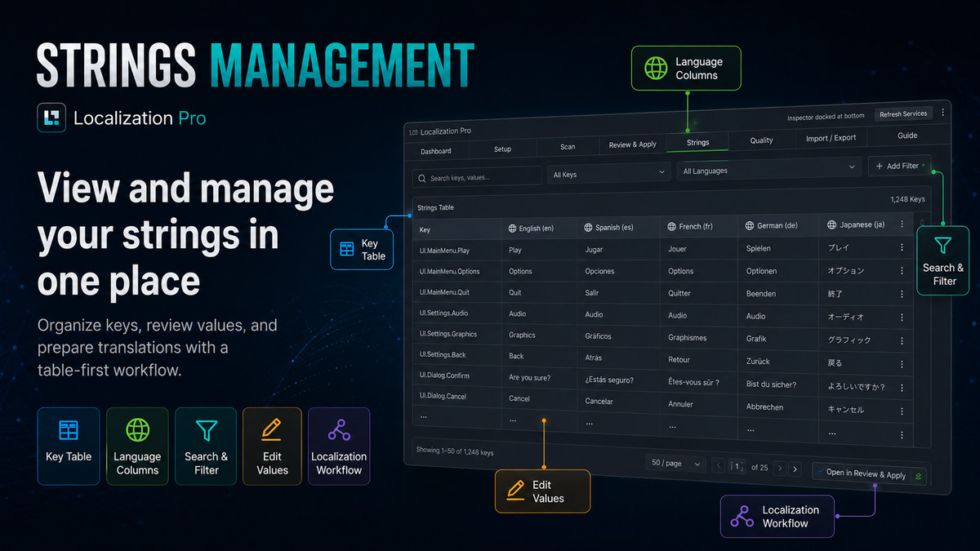980x551 pixels.
Task: Open the Quality tab
Action: pos(761,140)
